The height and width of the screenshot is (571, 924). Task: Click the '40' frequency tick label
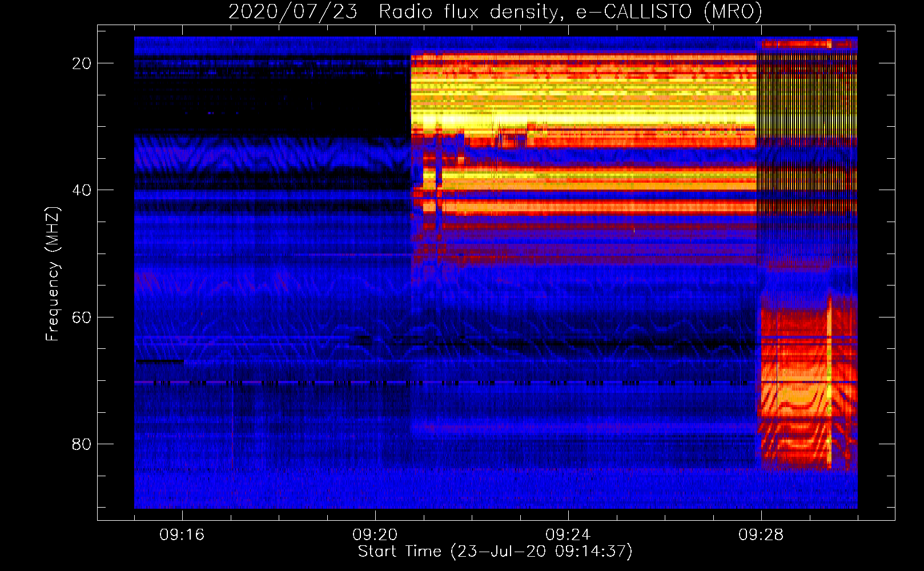[x=82, y=190]
